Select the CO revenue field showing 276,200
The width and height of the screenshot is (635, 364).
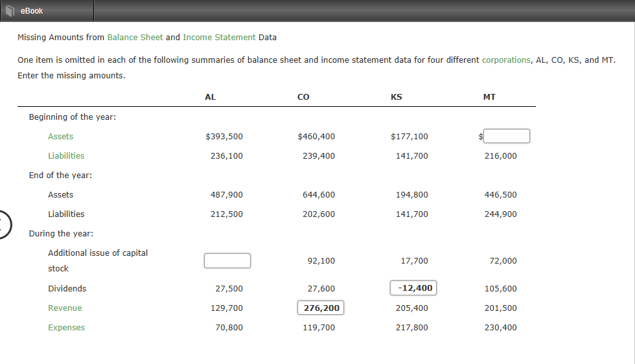[321, 308]
